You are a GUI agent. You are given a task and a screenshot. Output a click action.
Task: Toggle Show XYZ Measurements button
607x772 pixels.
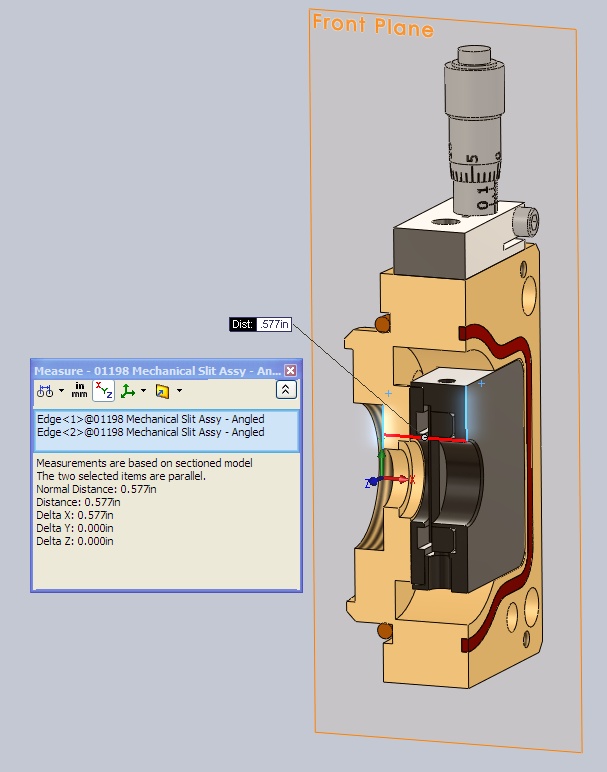click(103, 390)
